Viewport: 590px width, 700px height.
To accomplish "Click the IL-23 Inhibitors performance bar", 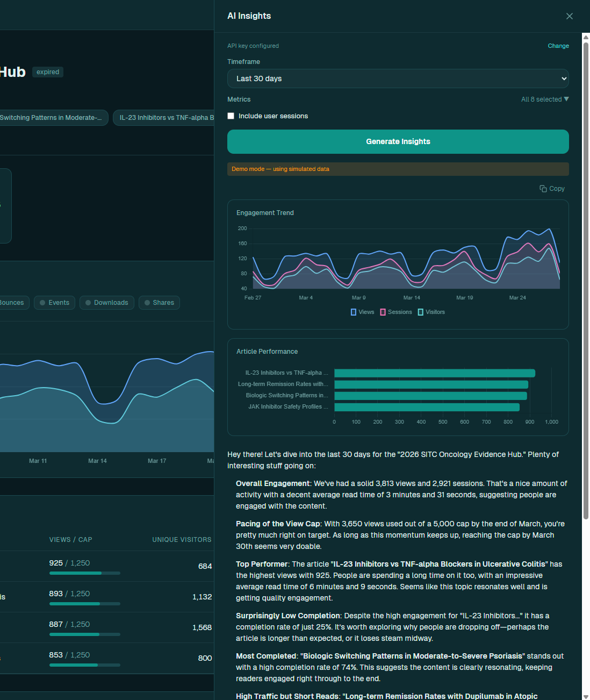I will coord(435,373).
